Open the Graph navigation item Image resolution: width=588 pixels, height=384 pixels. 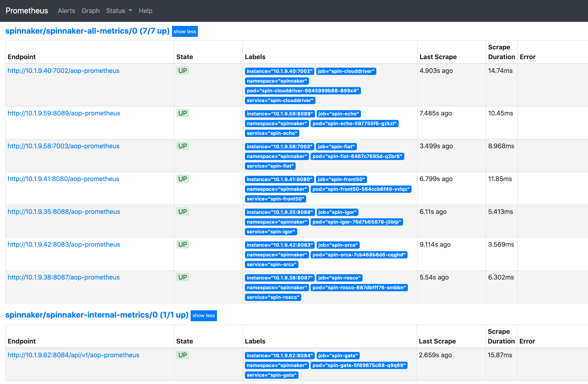(90, 11)
